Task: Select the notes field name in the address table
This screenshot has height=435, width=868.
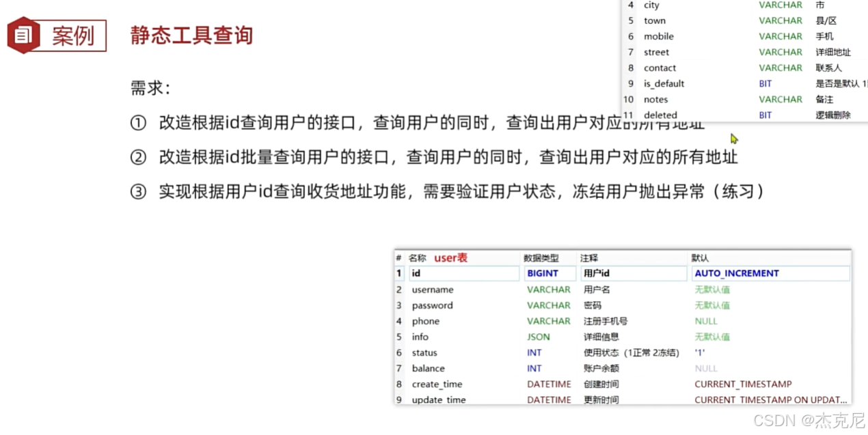Action: [656, 99]
